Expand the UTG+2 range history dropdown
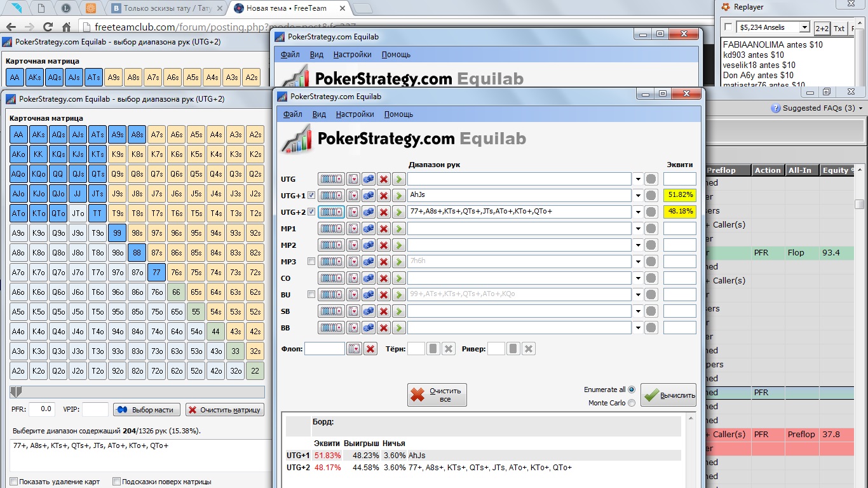The width and height of the screenshot is (868, 488). point(638,212)
